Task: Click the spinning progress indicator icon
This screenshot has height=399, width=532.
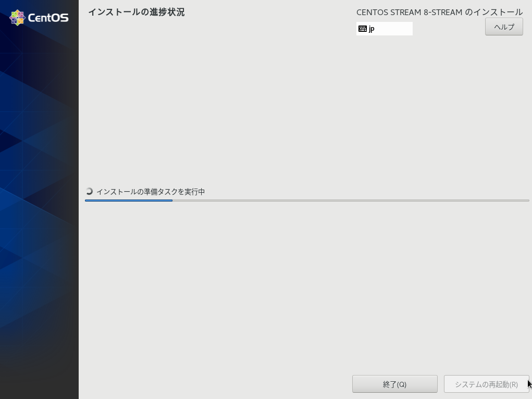Action: tap(89, 191)
